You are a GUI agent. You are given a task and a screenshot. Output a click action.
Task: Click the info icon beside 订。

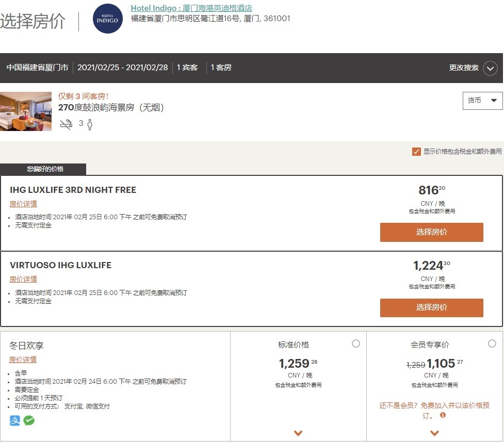coord(443,415)
